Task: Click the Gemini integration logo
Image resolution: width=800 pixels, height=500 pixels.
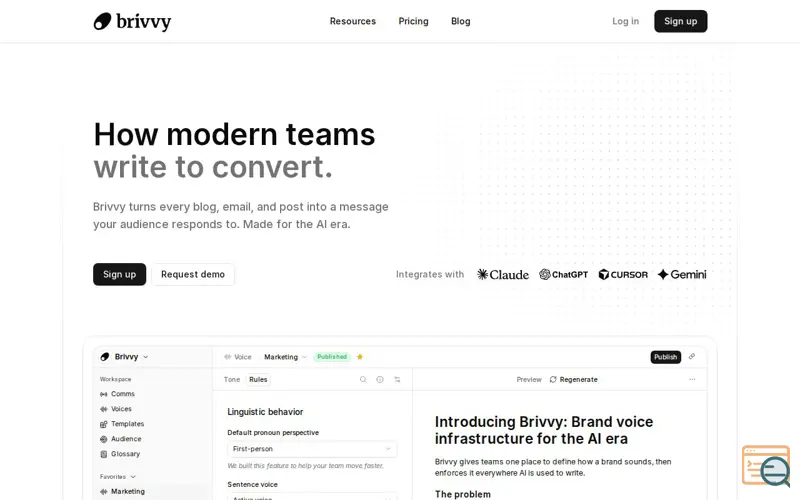Action: 682,274
